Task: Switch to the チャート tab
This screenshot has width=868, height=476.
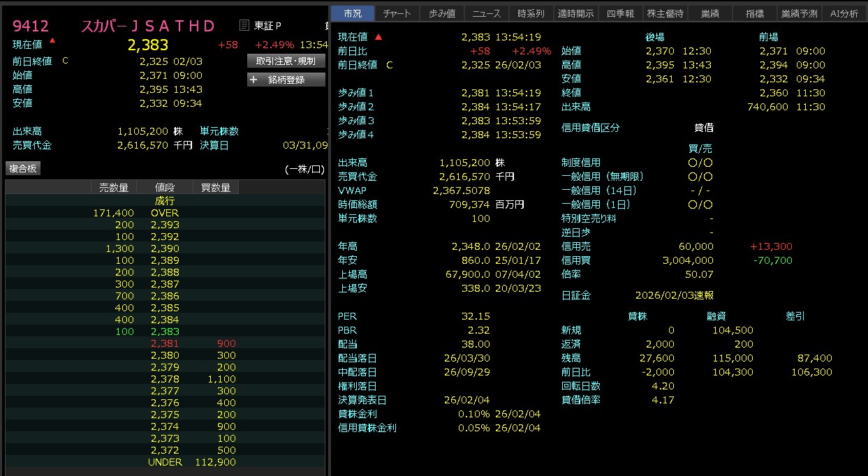Action: [x=397, y=13]
